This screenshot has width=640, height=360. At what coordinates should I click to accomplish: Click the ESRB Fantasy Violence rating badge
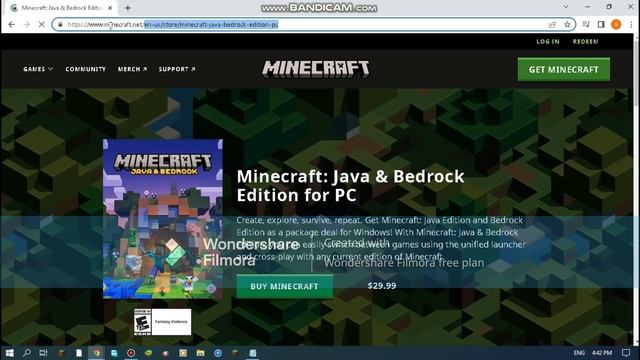pyautogui.click(x=162, y=322)
